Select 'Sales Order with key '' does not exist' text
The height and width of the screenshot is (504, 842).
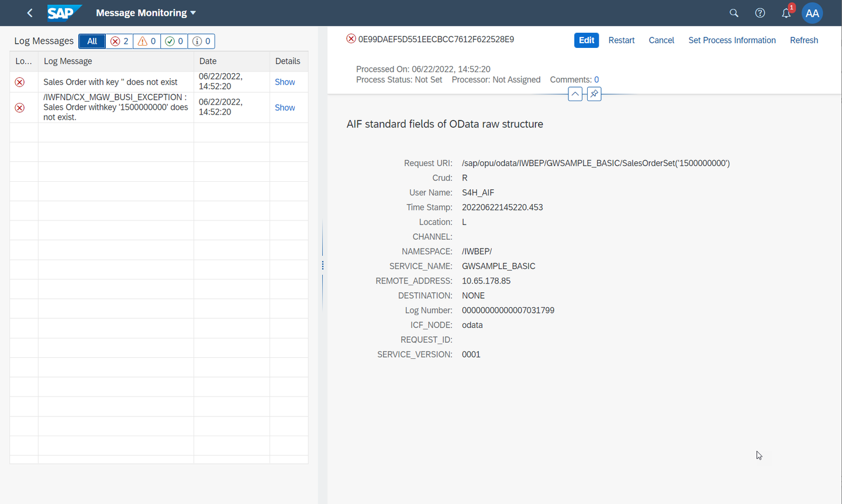(110, 82)
